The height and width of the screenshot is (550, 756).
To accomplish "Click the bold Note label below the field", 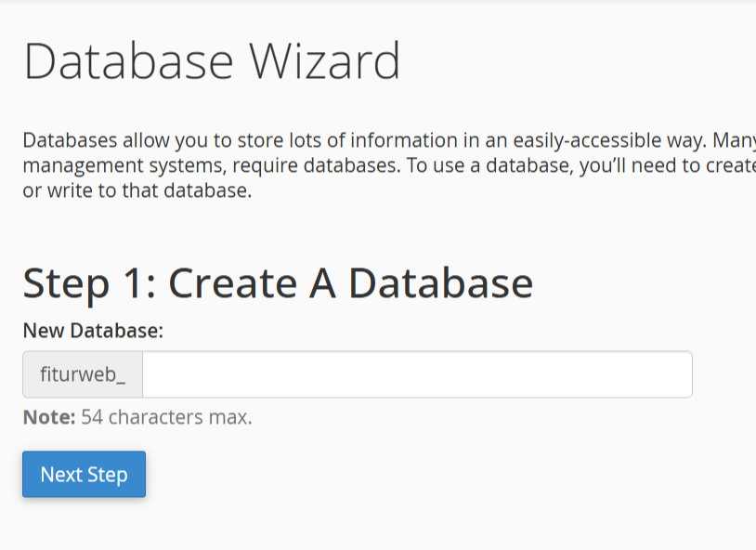I will [45, 416].
